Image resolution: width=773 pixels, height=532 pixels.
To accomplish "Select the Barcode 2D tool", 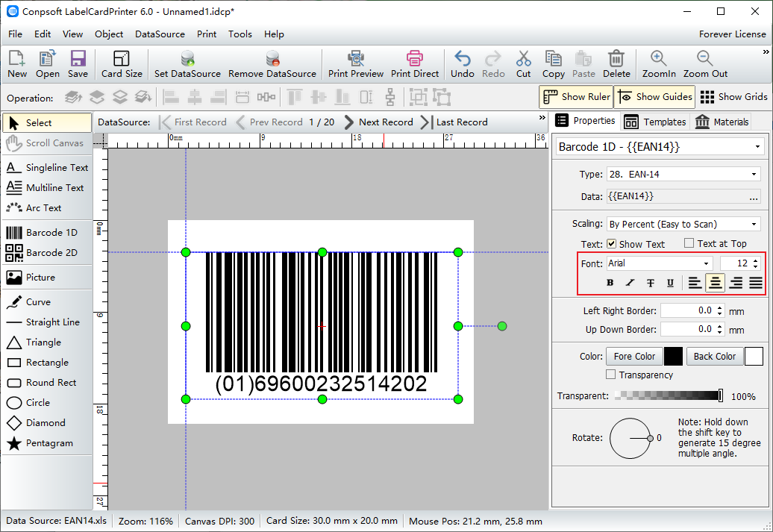I will [x=47, y=252].
